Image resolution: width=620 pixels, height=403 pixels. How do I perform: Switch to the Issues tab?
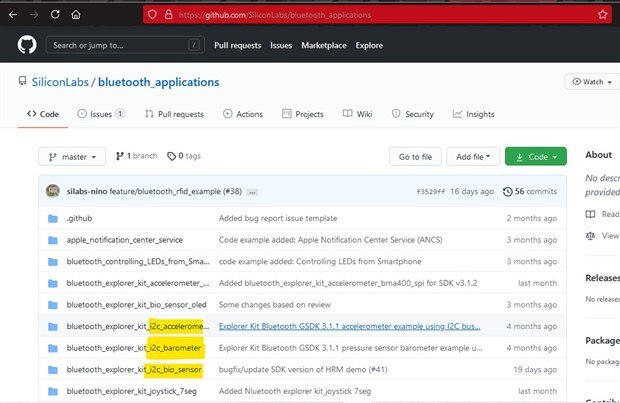[101, 114]
